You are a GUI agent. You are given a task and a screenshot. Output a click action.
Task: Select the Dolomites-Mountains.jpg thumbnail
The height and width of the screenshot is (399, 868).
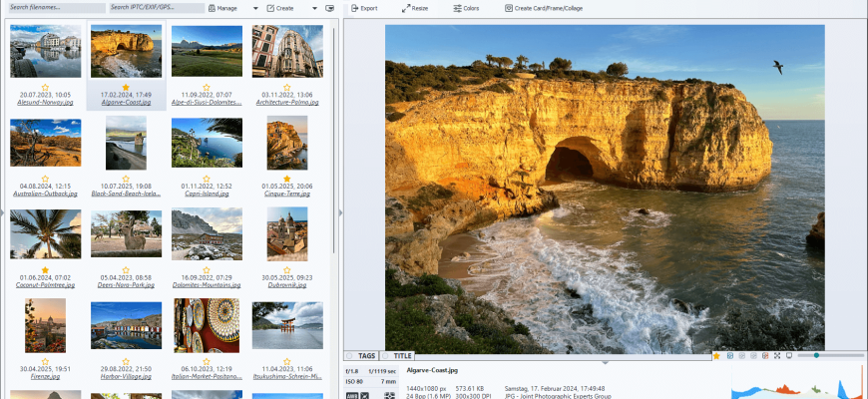click(x=207, y=234)
